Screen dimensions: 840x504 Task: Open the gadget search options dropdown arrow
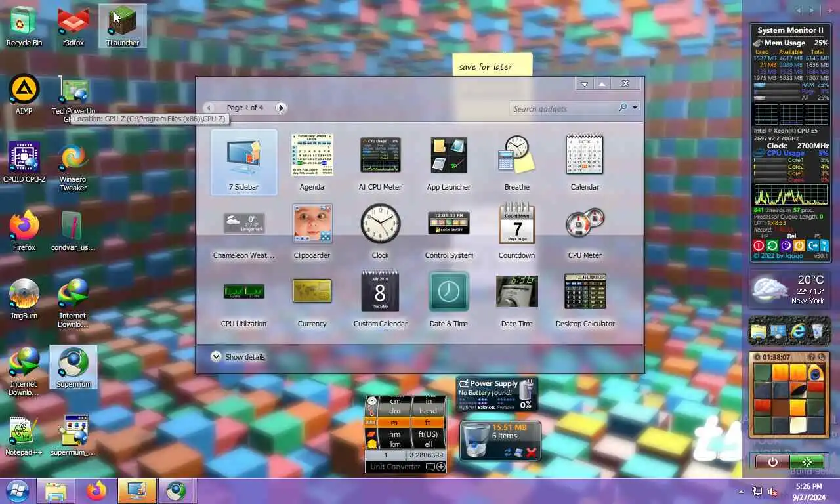635,108
